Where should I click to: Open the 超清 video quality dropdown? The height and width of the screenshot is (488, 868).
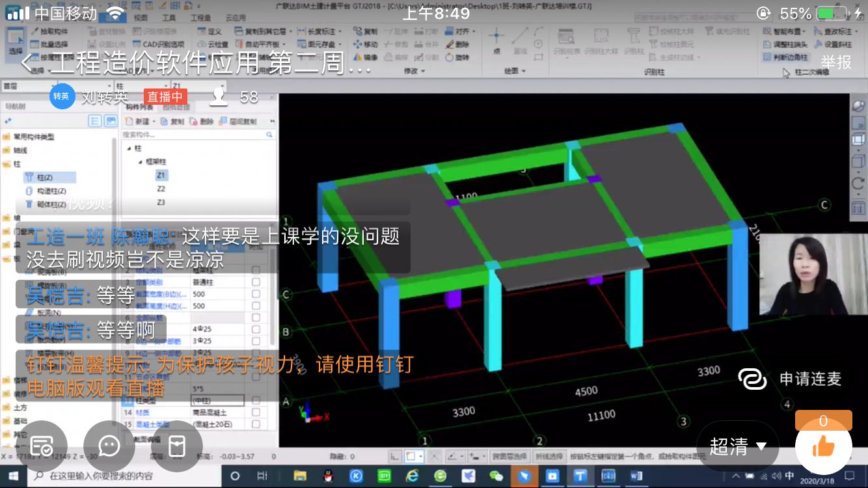click(737, 446)
